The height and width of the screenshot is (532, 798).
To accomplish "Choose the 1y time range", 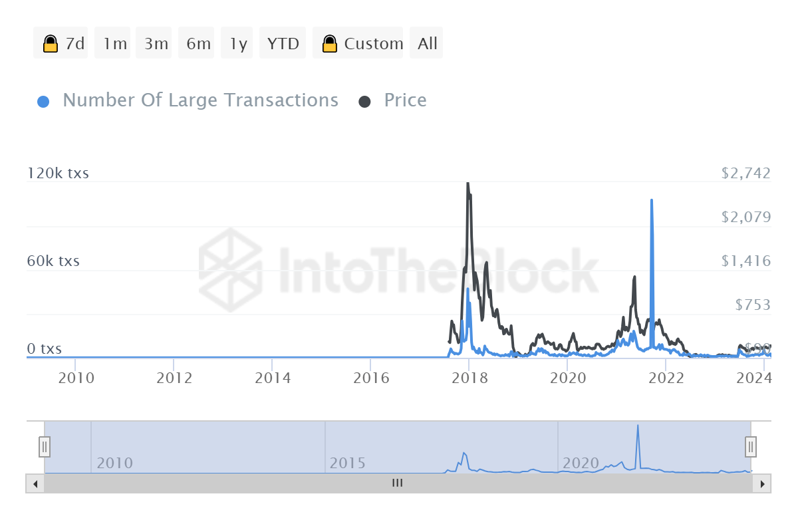I will pyautogui.click(x=238, y=44).
